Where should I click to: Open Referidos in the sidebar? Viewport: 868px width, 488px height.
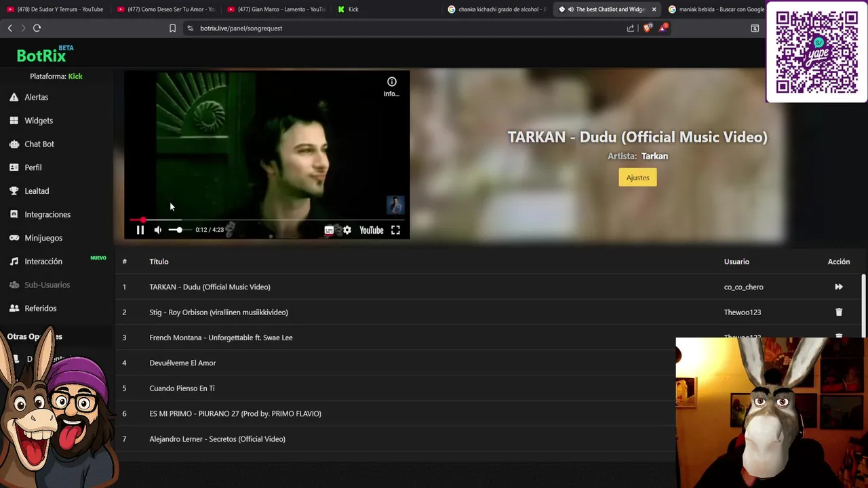tap(41, 308)
